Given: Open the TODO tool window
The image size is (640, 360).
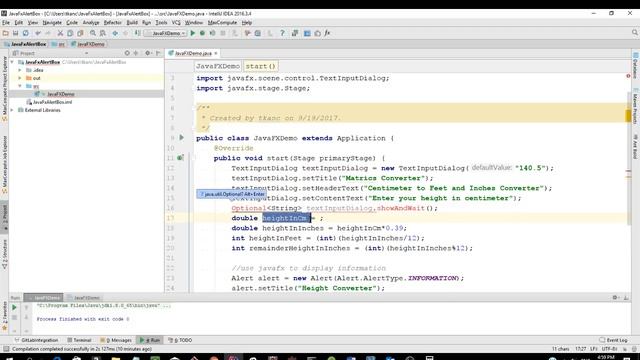Looking at the screenshot, I should pyautogui.click(x=180, y=340).
